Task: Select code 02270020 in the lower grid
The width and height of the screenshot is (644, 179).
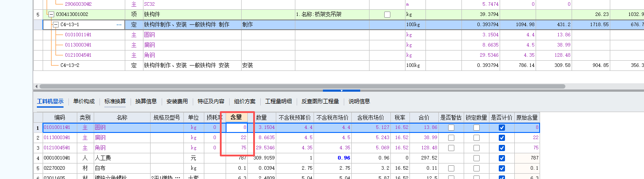Action: click(60, 168)
